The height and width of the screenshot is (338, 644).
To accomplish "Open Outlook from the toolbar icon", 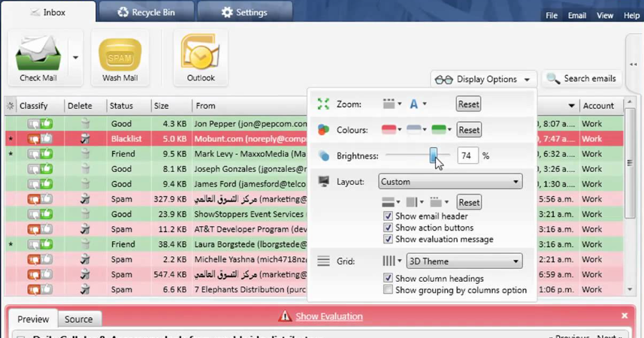I will pos(201,52).
